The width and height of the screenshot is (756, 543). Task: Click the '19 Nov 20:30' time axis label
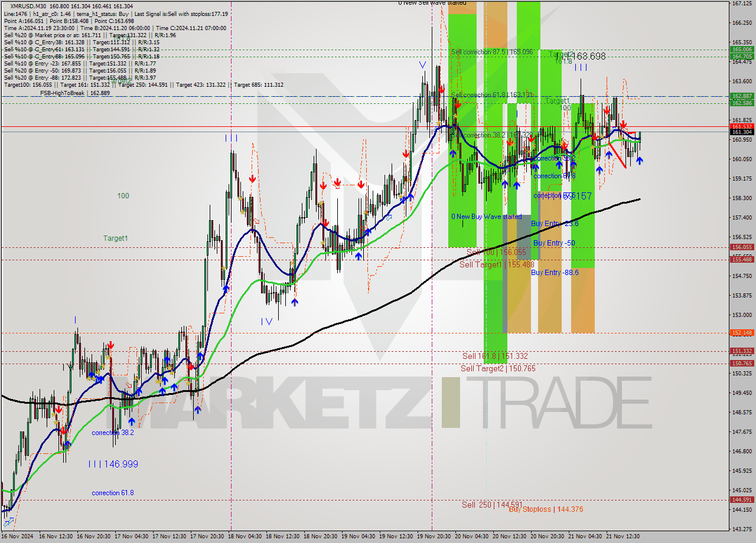point(434,537)
